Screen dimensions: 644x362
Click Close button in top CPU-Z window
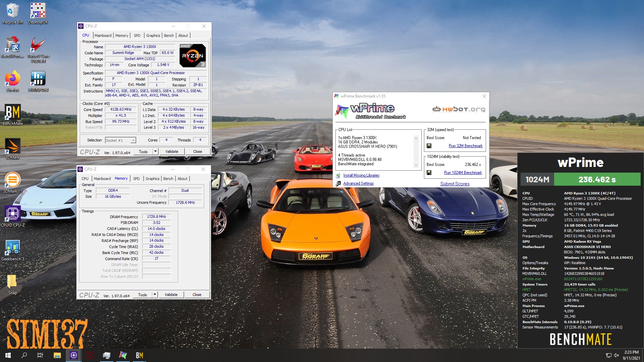pos(198,152)
